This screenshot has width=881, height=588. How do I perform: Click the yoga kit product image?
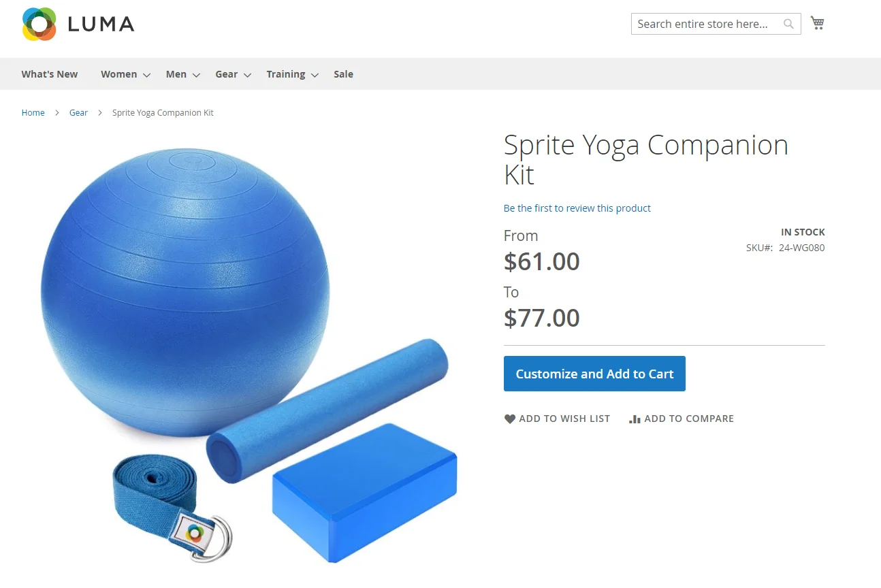pos(249,355)
